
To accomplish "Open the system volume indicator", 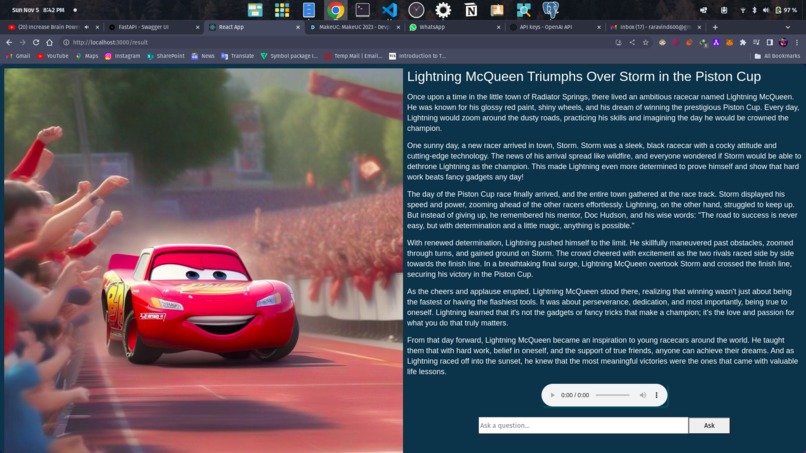I will [766, 10].
